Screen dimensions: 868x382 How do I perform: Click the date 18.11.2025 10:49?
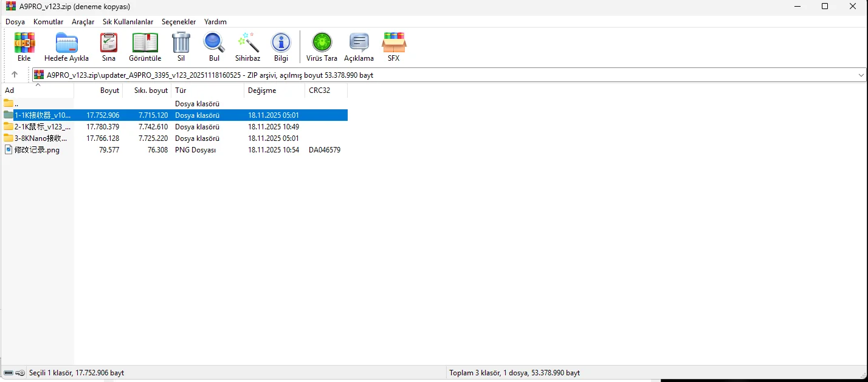coord(274,126)
